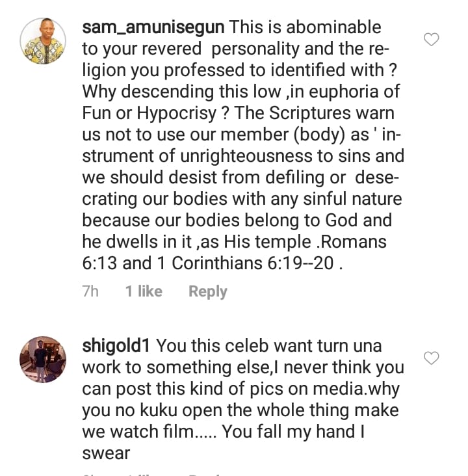The width and height of the screenshot is (468, 476).
Task: Reply to the sam_amunisegun comment
Action: [x=207, y=291]
